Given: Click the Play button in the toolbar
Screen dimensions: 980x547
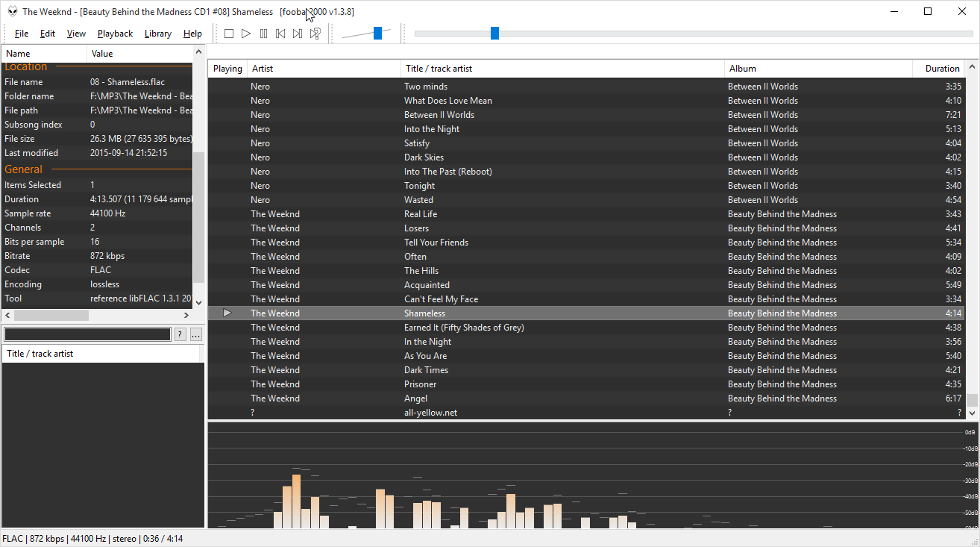Looking at the screenshot, I should point(246,34).
